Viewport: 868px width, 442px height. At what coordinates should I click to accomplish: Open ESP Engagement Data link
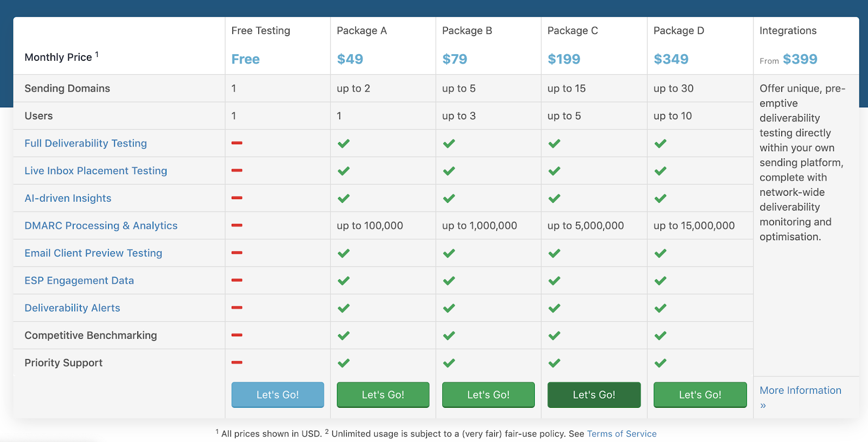pyautogui.click(x=79, y=280)
